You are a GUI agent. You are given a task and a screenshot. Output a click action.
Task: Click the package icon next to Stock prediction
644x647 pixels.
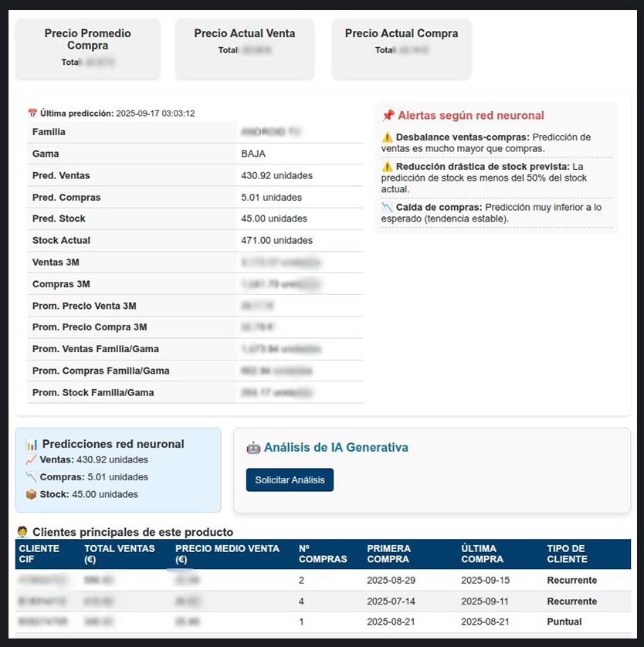pos(31,494)
